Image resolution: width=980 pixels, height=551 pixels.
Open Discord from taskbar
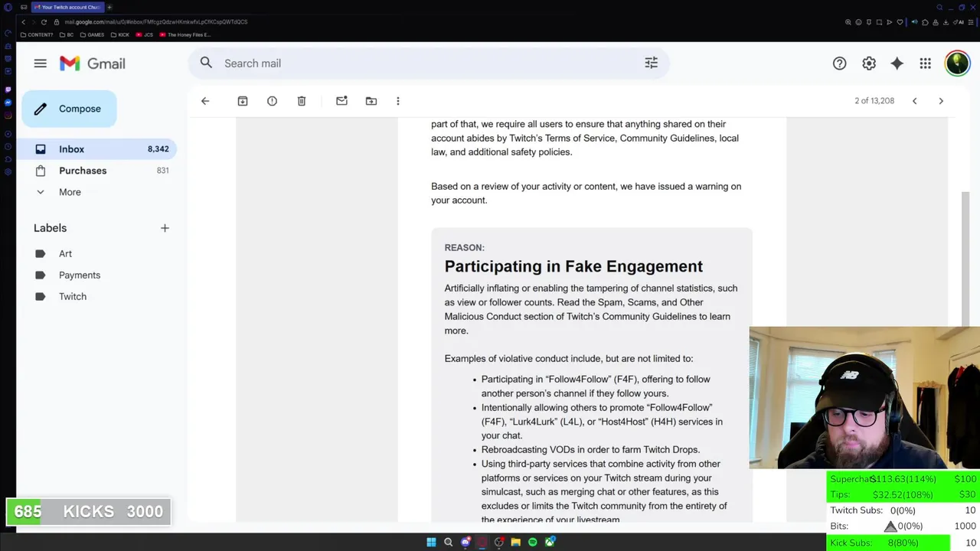pyautogui.click(x=465, y=542)
